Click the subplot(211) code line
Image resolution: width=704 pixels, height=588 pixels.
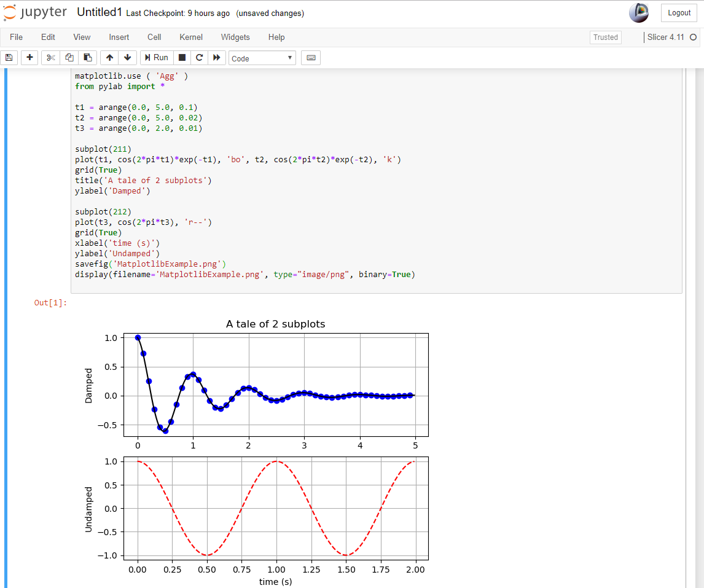click(x=103, y=149)
